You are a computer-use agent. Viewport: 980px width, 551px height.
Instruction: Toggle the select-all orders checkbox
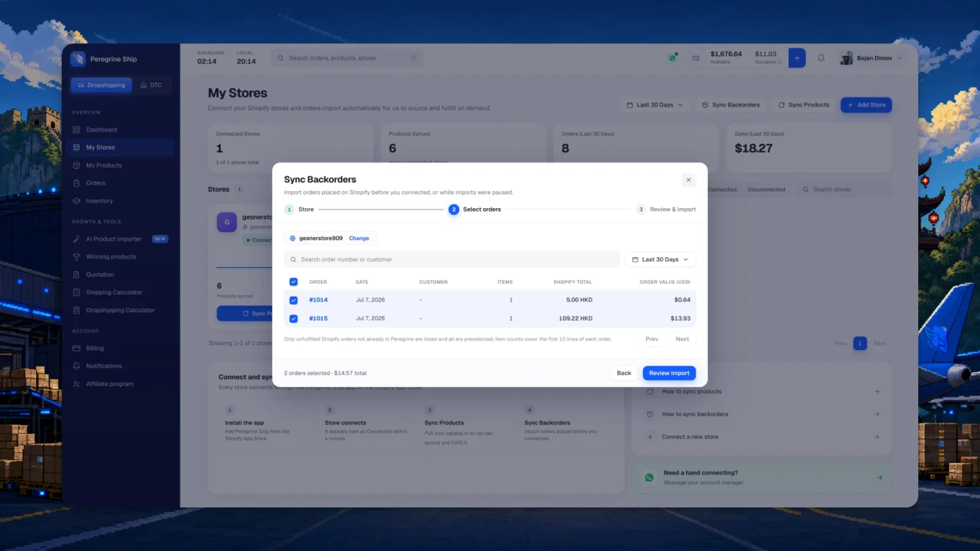[x=293, y=282]
